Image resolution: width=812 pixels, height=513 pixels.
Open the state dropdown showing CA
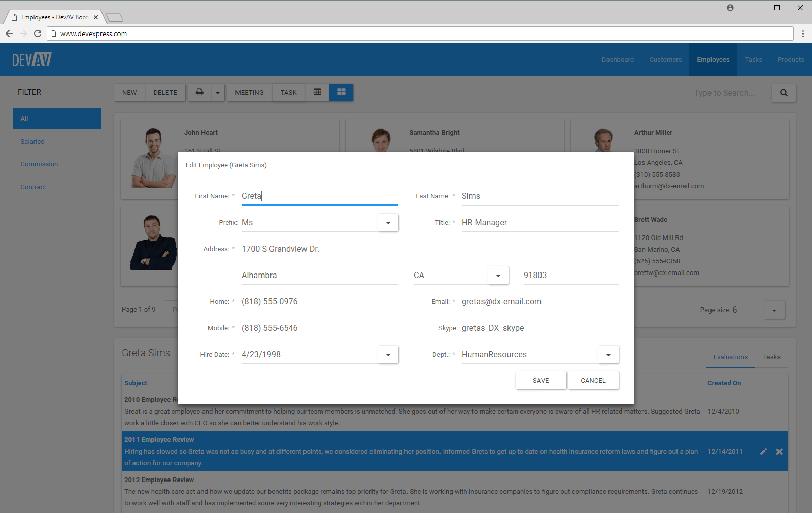(498, 275)
